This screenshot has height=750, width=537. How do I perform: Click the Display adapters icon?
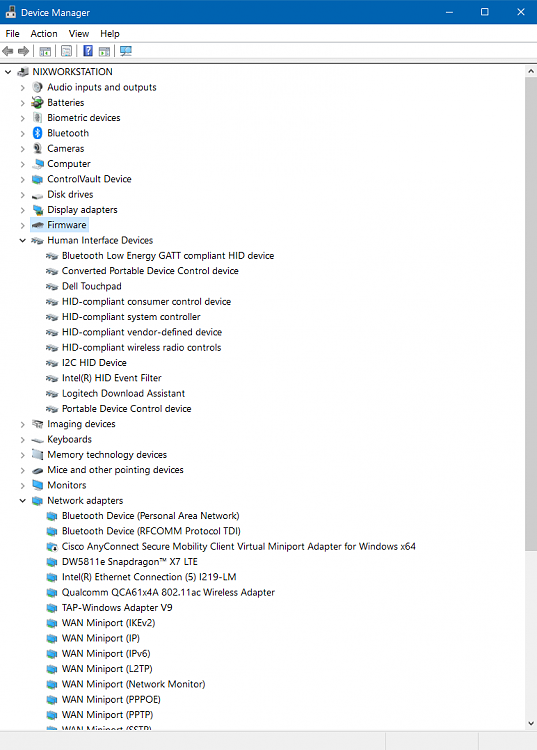pos(37,210)
